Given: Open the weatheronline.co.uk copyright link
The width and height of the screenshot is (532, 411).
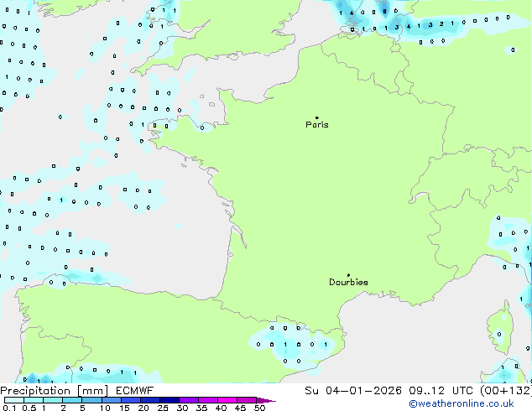Looking at the screenshot, I should tap(462, 403).
